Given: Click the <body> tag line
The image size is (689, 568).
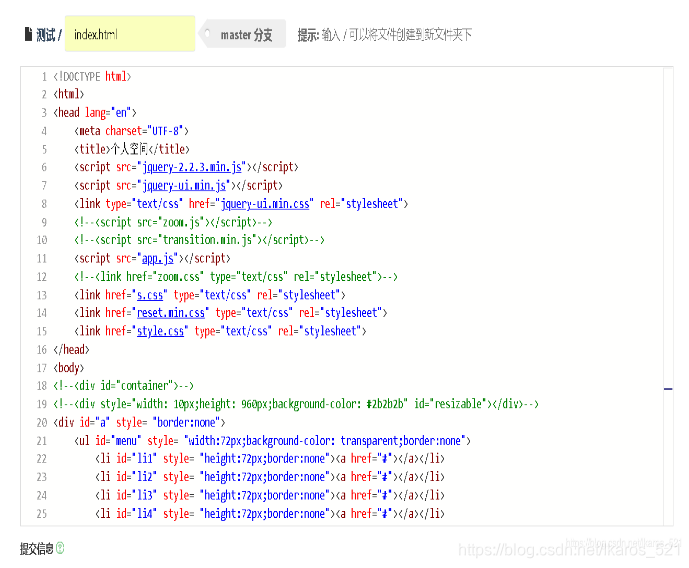Looking at the screenshot, I should click(69, 368).
